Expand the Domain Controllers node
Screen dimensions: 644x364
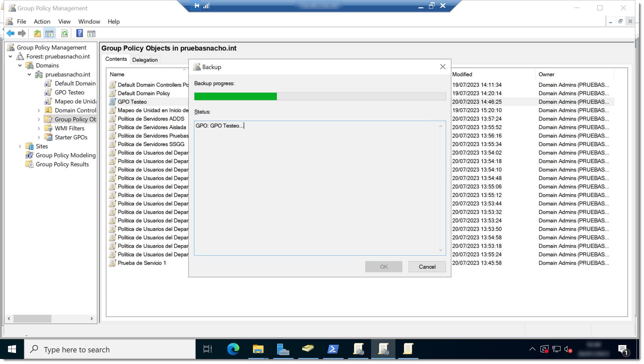coord(39,110)
